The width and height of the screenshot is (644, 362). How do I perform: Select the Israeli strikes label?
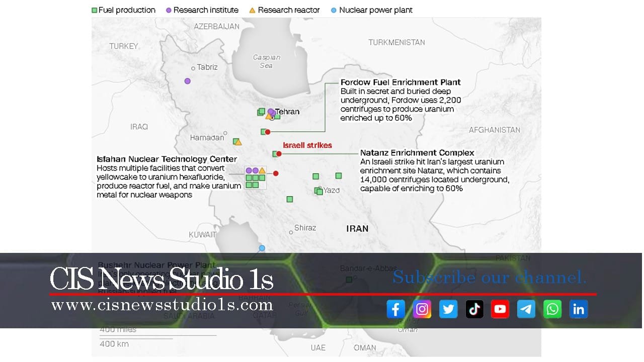307,145
